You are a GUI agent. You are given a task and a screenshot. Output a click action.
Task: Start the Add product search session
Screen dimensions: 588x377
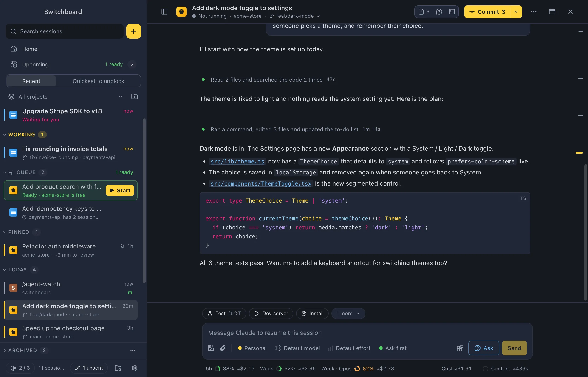(120, 190)
